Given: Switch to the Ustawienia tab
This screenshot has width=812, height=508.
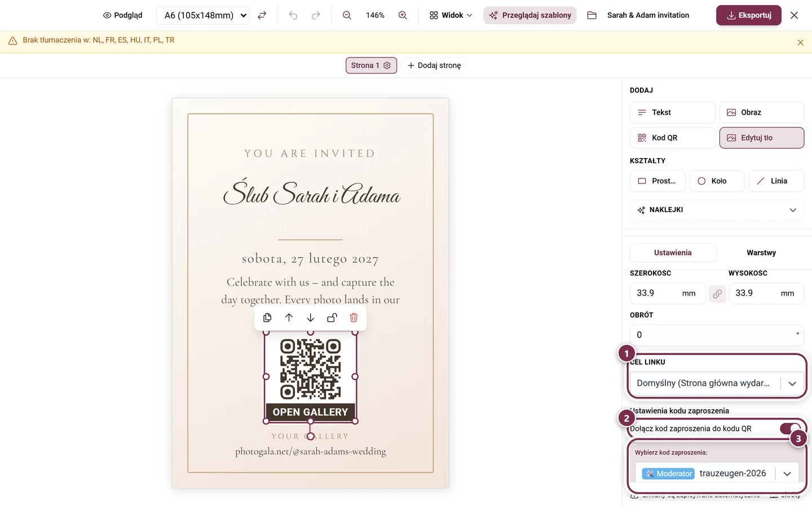Looking at the screenshot, I should [673, 253].
